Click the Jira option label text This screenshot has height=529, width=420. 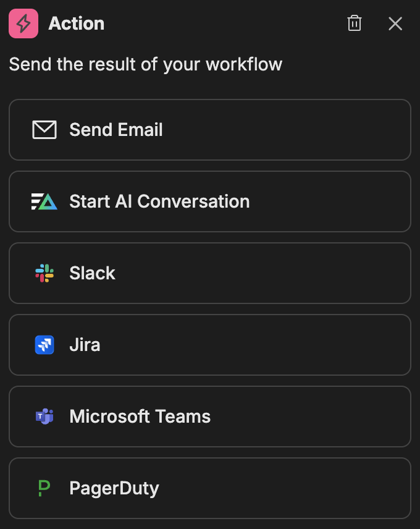tap(85, 345)
